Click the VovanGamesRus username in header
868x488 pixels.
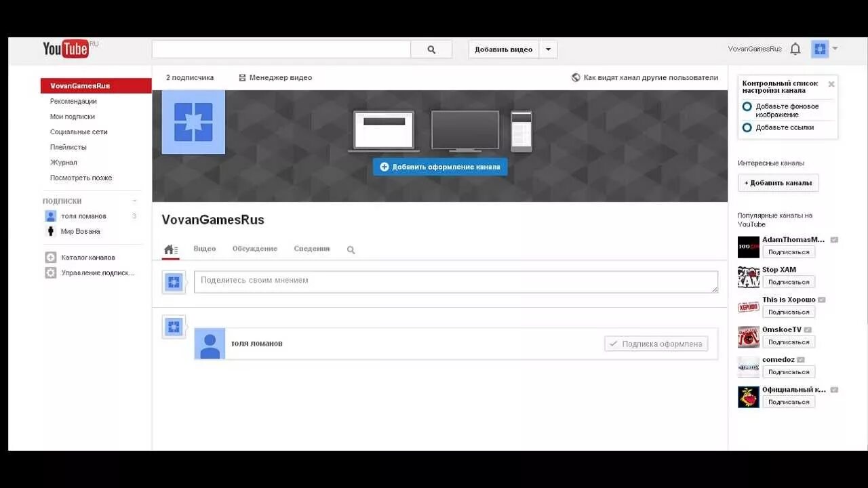click(x=755, y=49)
